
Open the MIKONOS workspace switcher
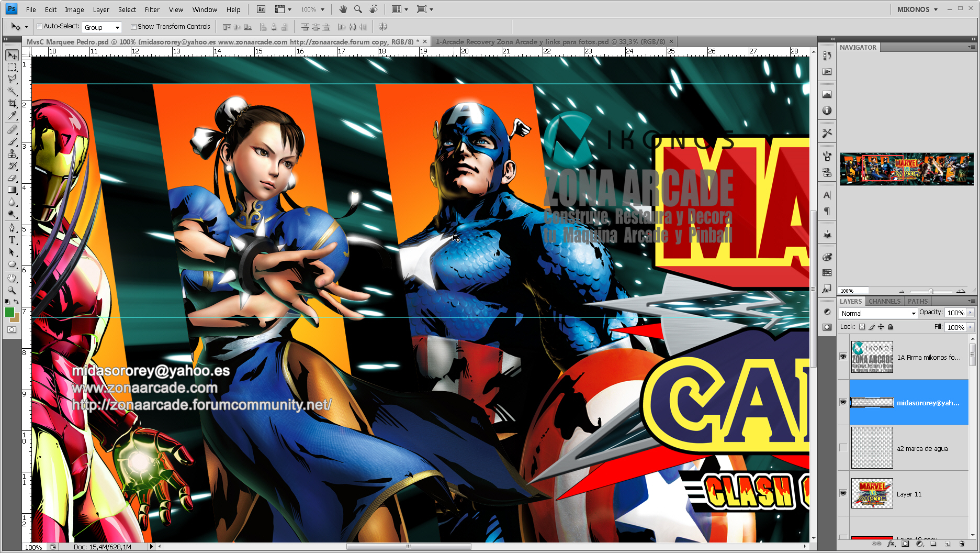coord(917,9)
